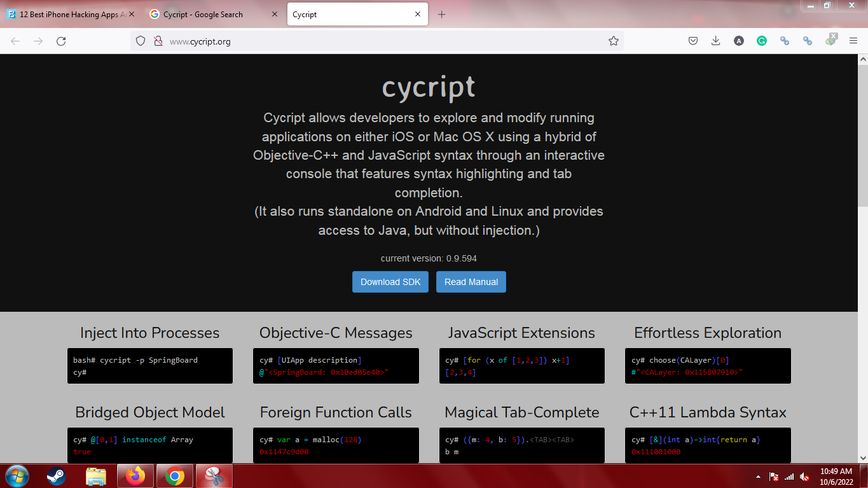Image resolution: width=868 pixels, height=488 pixels.
Task: Click the 'current version: 0.9.594' text
Action: 429,258
